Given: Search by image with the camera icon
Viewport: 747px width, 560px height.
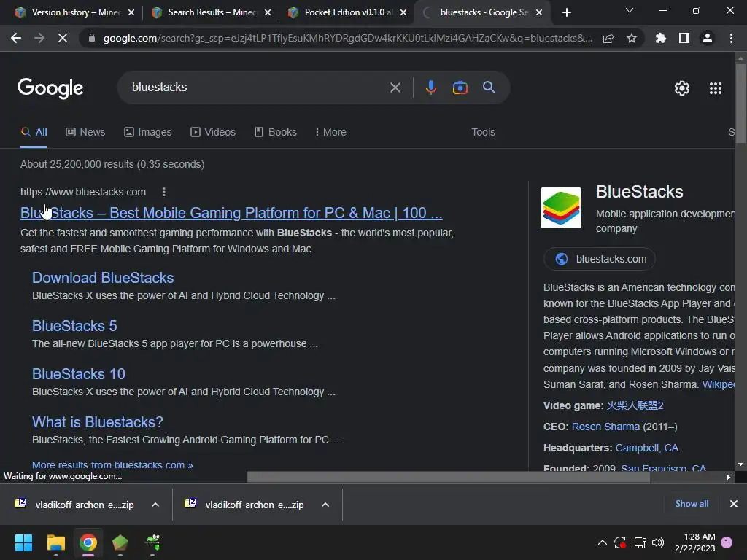Looking at the screenshot, I should [460, 87].
